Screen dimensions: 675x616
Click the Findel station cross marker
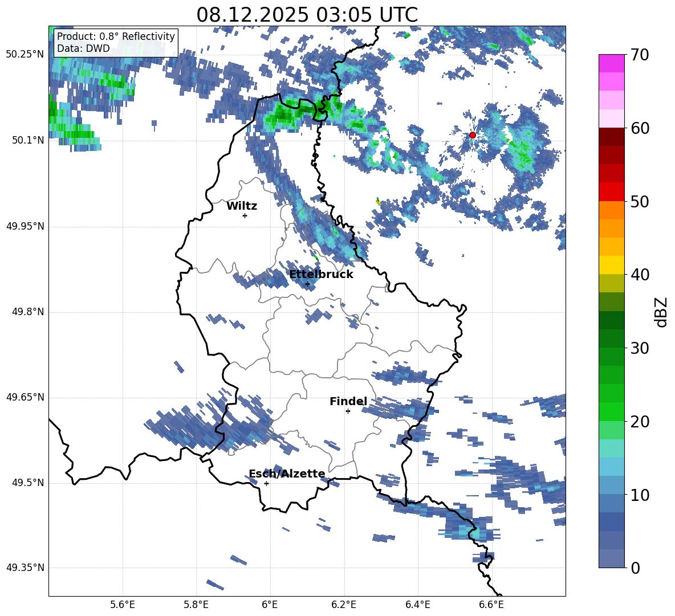pyautogui.click(x=348, y=411)
